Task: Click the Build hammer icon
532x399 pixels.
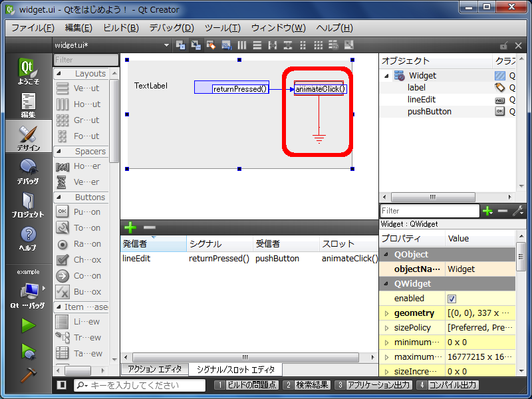Action: [x=28, y=374]
